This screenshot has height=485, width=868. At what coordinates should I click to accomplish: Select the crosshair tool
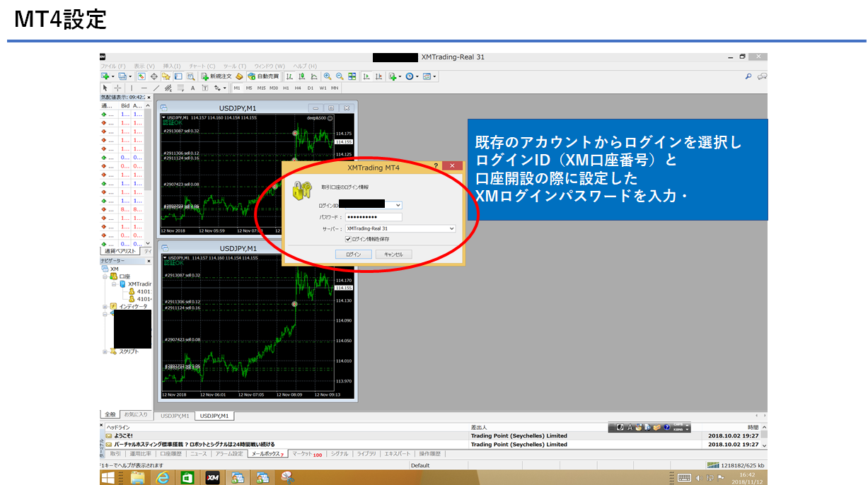tap(118, 88)
